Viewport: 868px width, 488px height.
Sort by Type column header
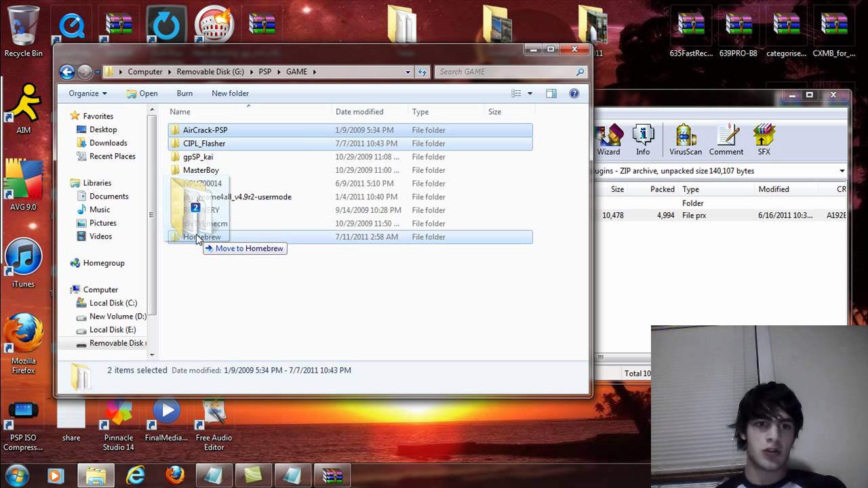click(446, 112)
